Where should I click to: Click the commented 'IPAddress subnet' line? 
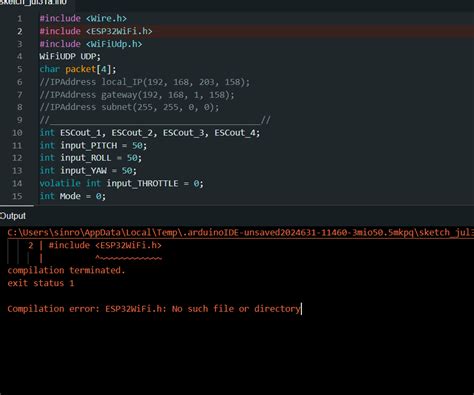click(x=129, y=107)
